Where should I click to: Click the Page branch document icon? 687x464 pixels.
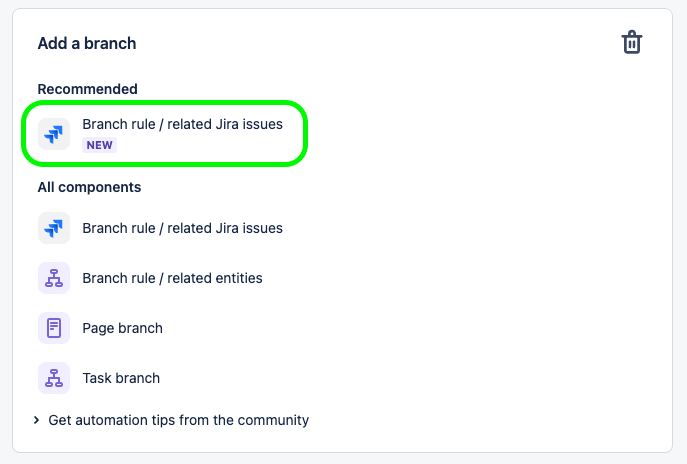coord(54,328)
